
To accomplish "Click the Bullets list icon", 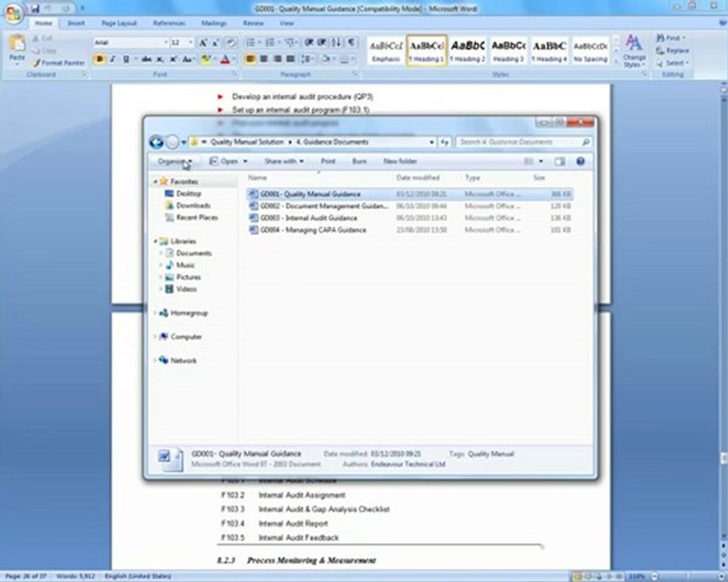I will 250,43.
